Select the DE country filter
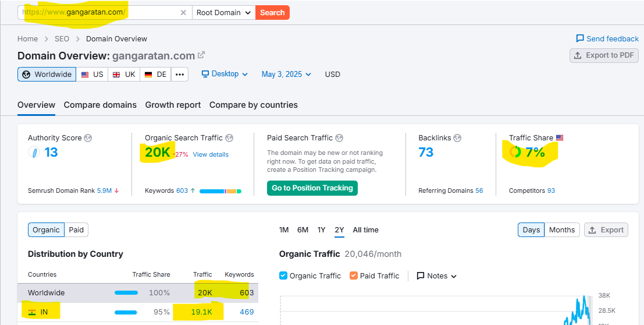Viewport: 644px width, 325px height. pos(156,75)
